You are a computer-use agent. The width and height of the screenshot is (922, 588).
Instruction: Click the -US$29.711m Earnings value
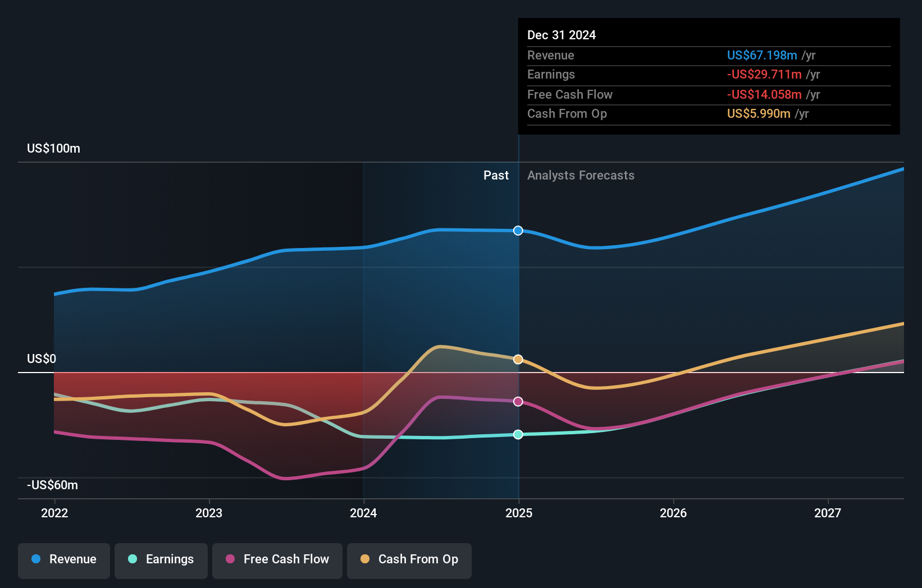tap(765, 75)
